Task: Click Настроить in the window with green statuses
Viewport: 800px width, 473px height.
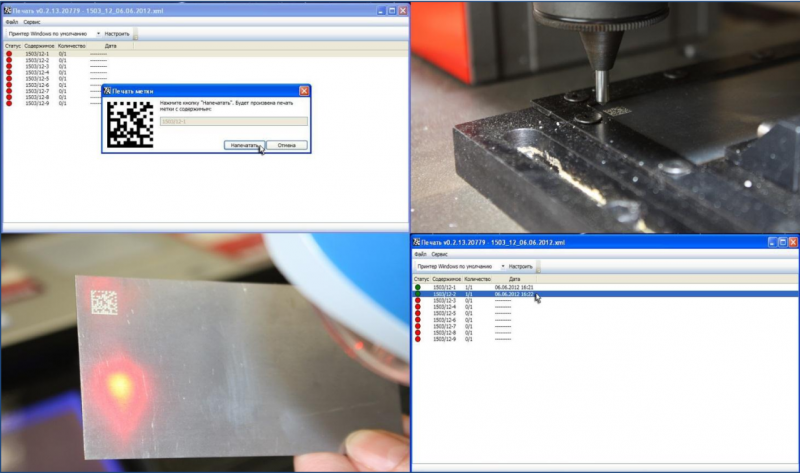Action: tap(520, 267)
